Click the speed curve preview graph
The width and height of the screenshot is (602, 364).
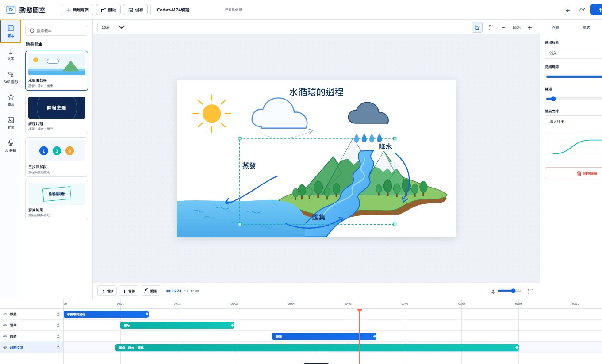[x=574, y=147]
